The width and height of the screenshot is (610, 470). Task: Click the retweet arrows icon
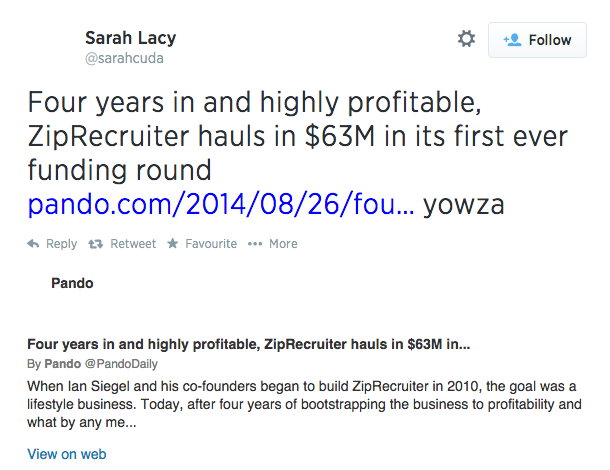tap(96, 244)
